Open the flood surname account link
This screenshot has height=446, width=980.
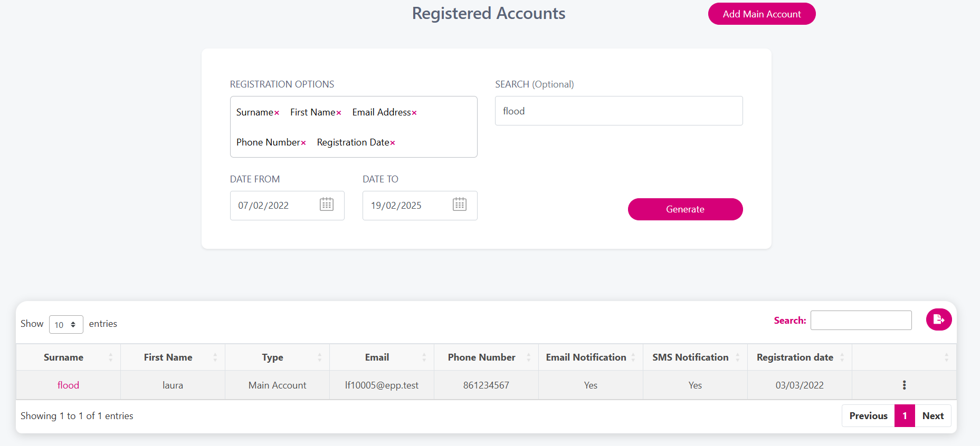coord(68,385)
